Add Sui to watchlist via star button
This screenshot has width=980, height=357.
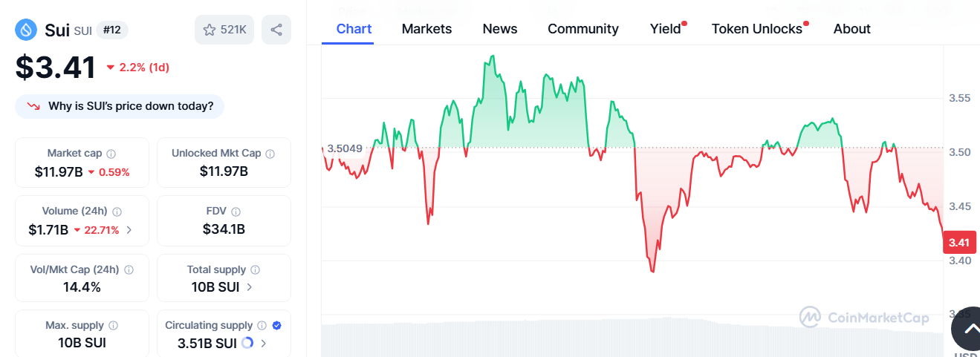click(x=225, y=30)
